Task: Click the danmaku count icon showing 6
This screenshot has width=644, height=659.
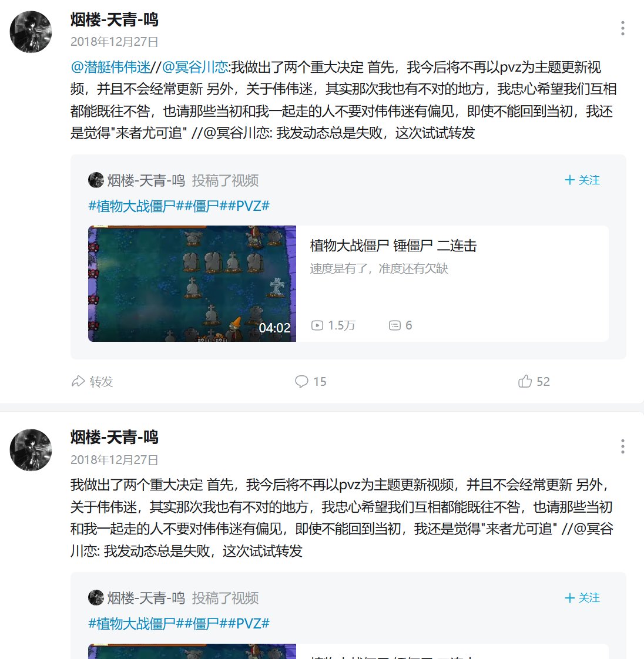Action: coord(395,325)
